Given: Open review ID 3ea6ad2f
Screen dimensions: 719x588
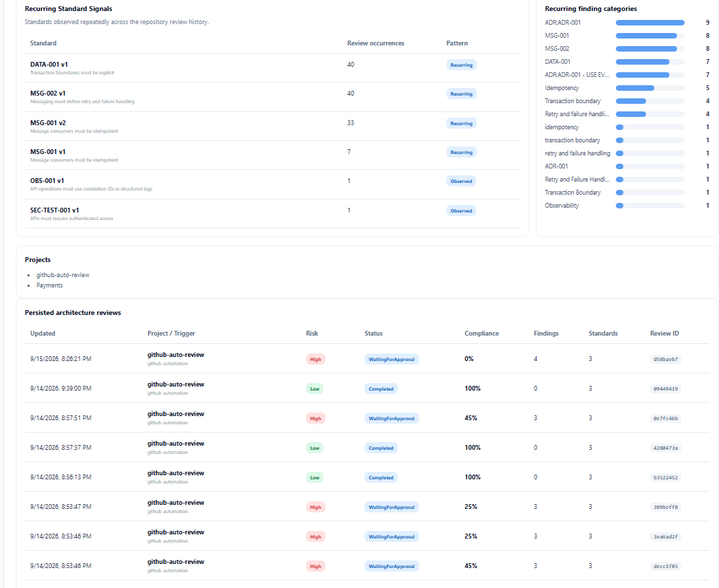Looking at the screenshot, I should click(665, 536).
